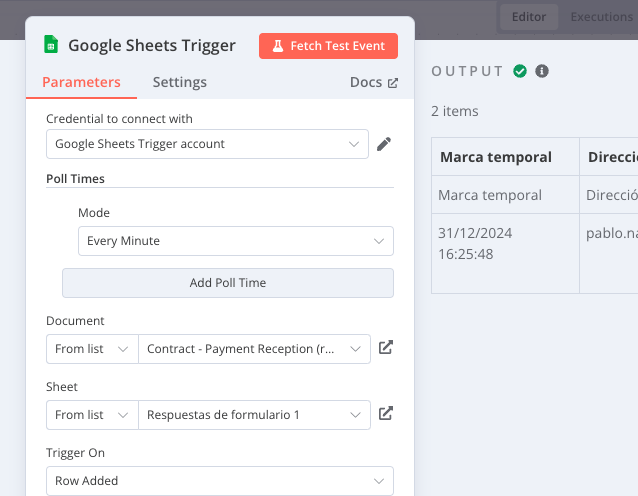
Task: Open the Row Added trigger dropdown
Action: pos(220,481)
